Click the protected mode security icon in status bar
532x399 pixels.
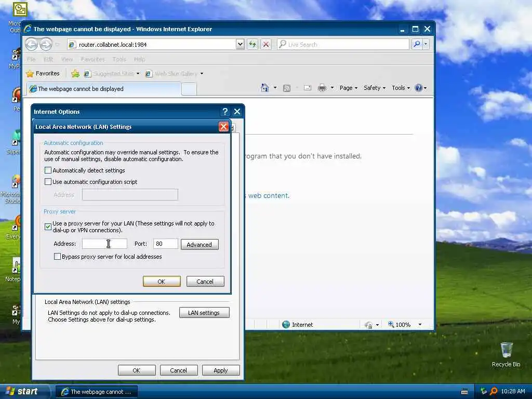368,325
